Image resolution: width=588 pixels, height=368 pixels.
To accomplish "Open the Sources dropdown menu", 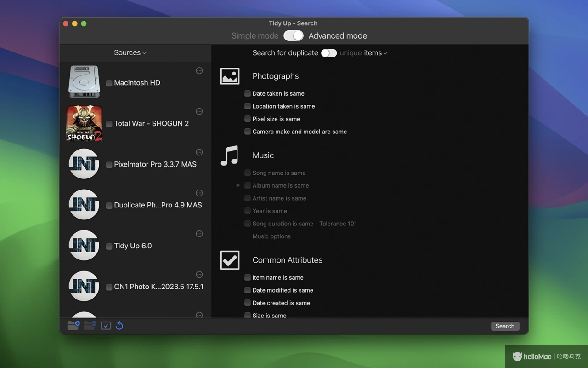I will click(x=130, y=53).
